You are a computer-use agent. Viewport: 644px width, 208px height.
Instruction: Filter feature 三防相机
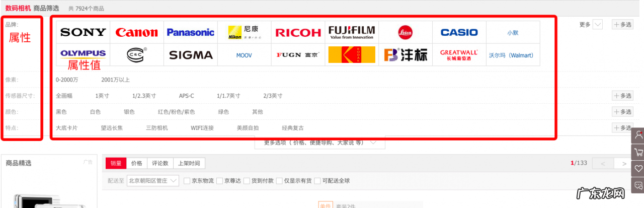pyautogui.click(x=157, y=128)
